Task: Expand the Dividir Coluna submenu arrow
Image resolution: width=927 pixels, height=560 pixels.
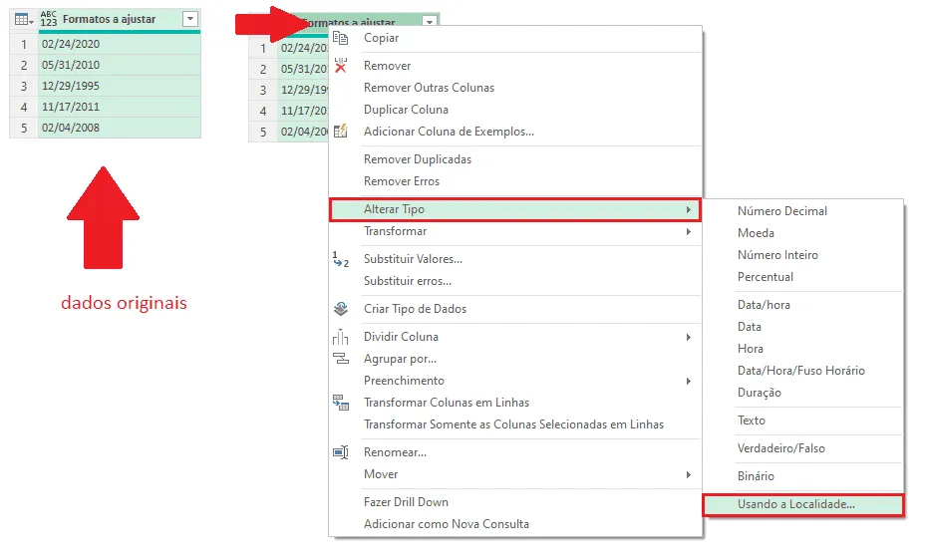Action: (x=688, y=338)
